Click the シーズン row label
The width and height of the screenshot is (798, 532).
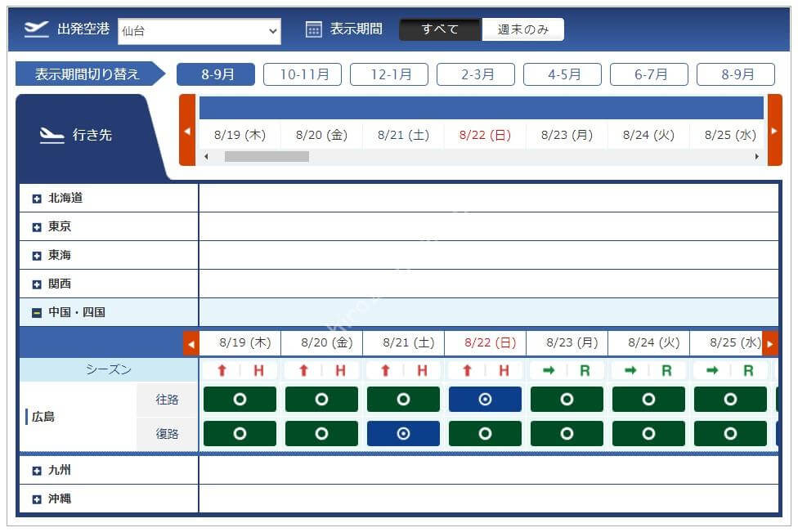pos(109,369)
